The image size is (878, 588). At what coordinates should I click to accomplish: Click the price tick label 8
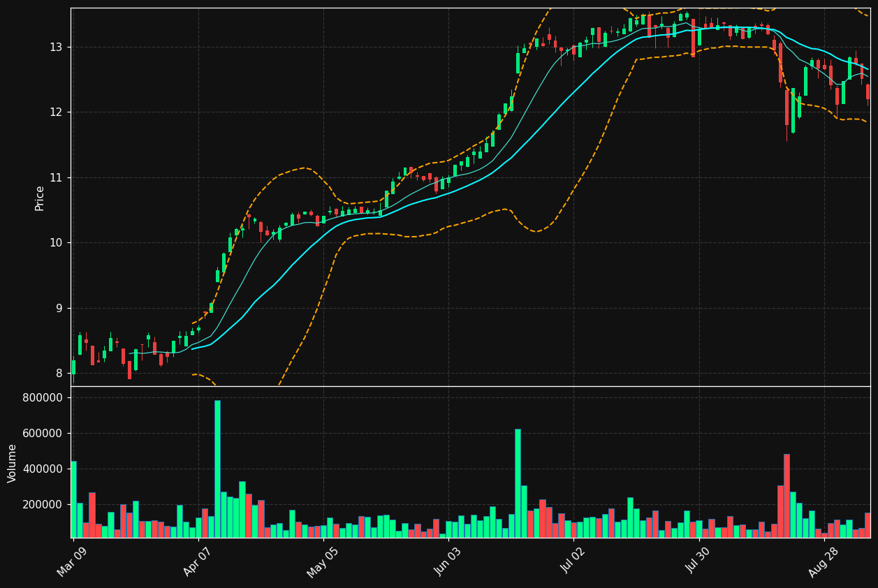[x=59, y=374]
